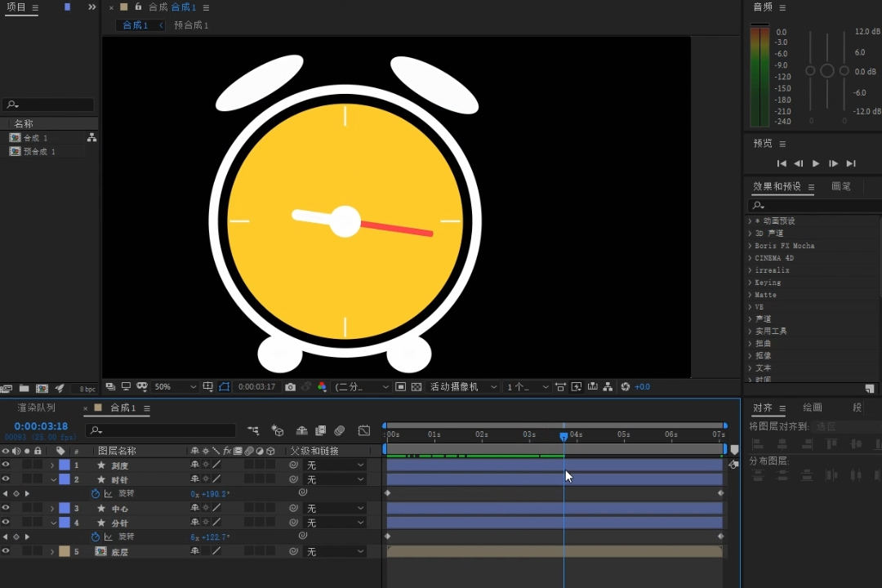Enable the motion blur icon in timeline
The image size is (882, 588).
click(x=339, y=430)
